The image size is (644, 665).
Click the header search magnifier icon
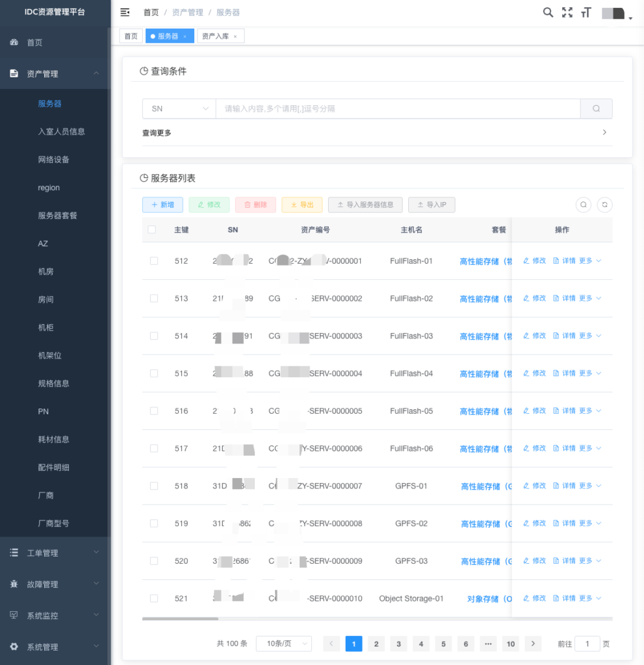[548, 12]
